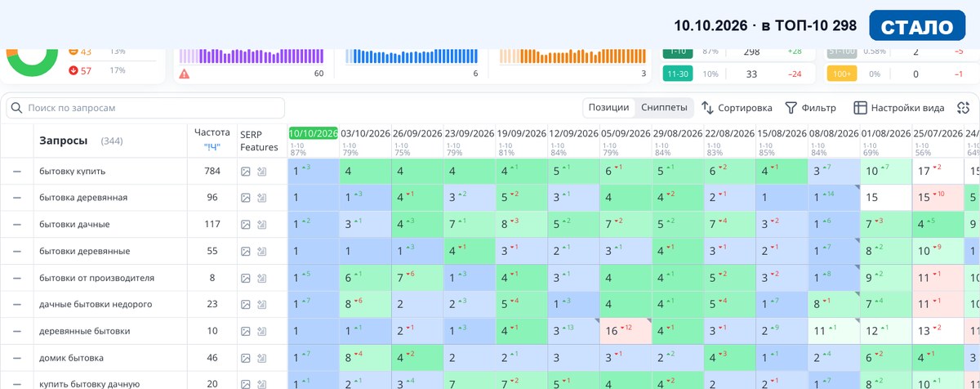Open the query домик бытовка

click(71, 358)
